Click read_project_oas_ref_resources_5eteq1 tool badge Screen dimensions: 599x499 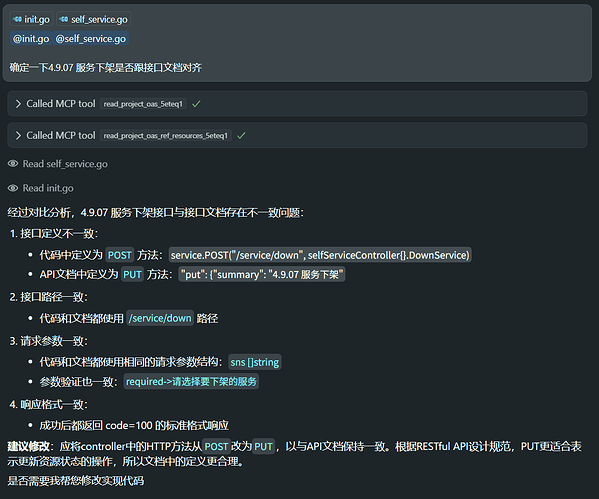point(166,136)
